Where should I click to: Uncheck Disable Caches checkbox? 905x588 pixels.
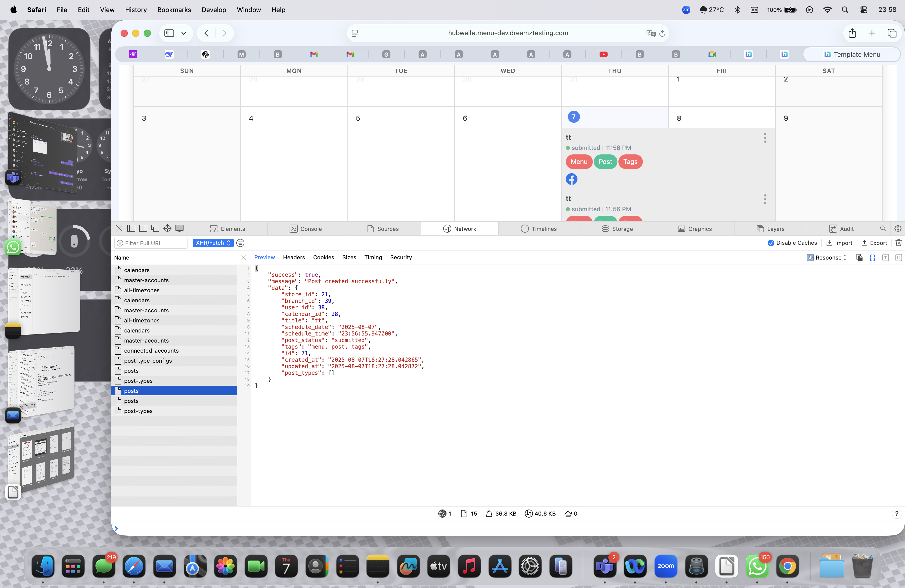771,243
